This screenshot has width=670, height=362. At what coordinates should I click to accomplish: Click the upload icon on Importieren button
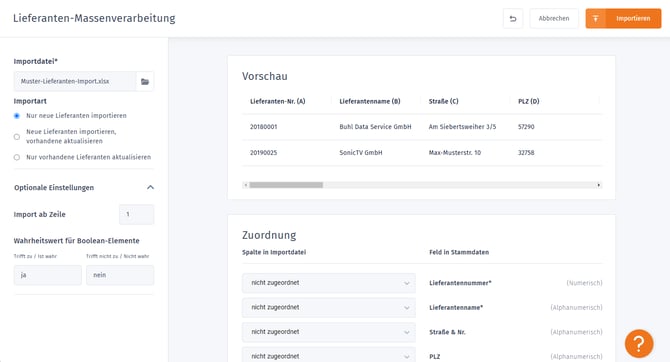coord(595,19)
